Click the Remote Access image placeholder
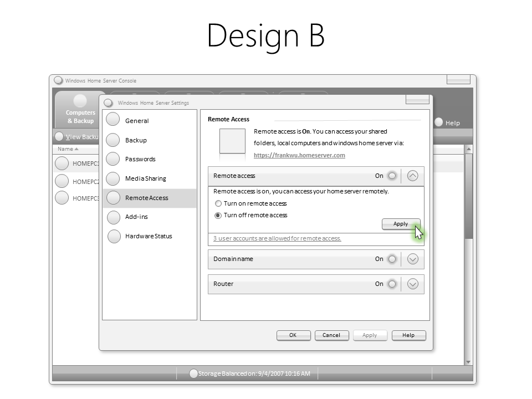This screenshot has height=399, width=532. coord(232,141)
